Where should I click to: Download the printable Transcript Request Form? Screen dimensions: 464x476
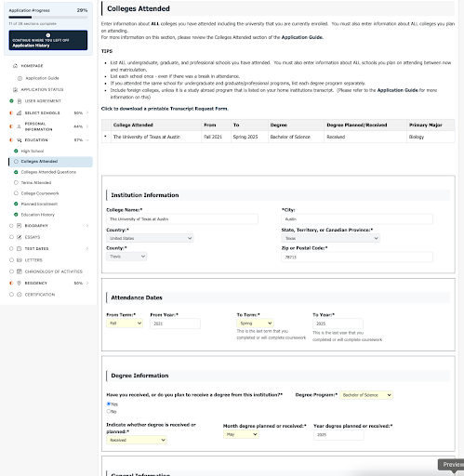click(165, 109)
